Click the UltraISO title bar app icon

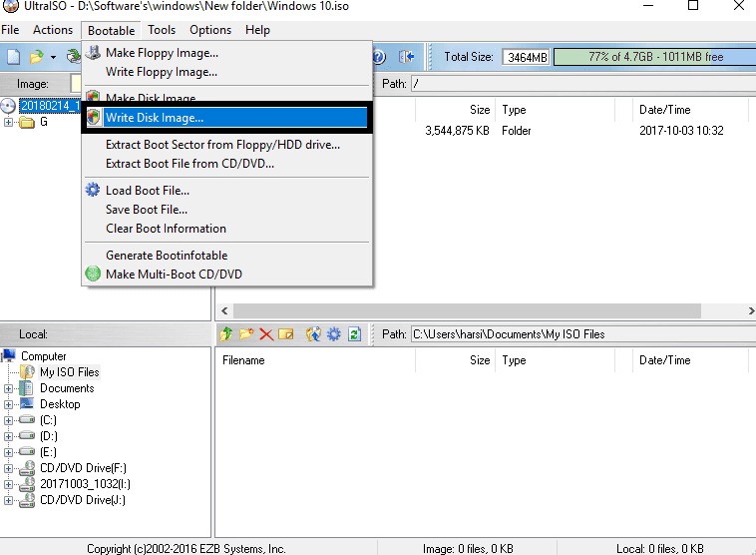pyautogui.click(x=11, y=6)
